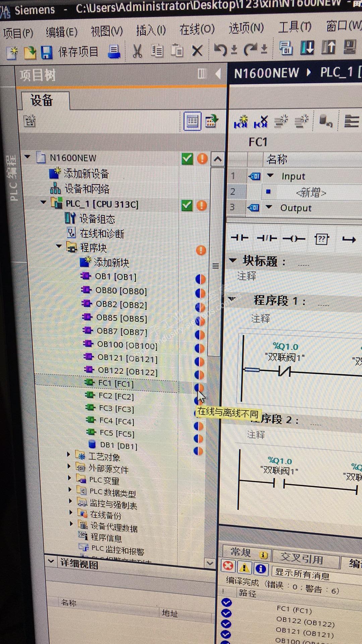Click the project tree column layout icon

pos(202,73)
